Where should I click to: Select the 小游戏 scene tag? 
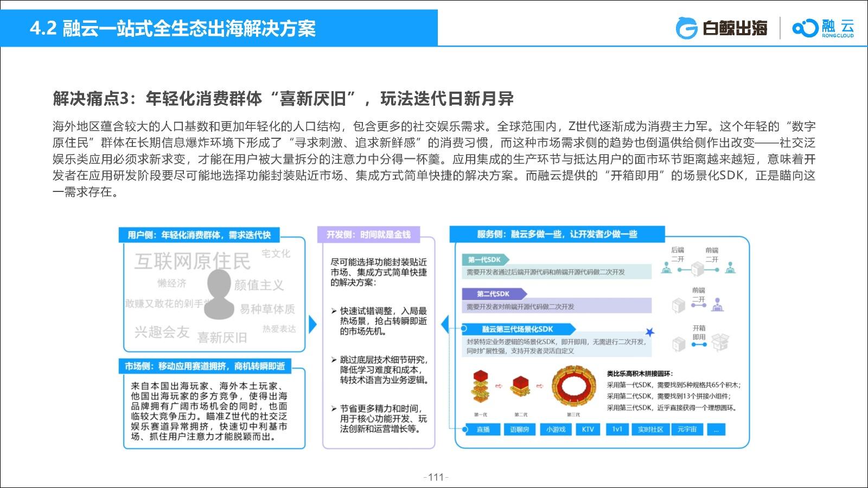[x=556, y=429]
